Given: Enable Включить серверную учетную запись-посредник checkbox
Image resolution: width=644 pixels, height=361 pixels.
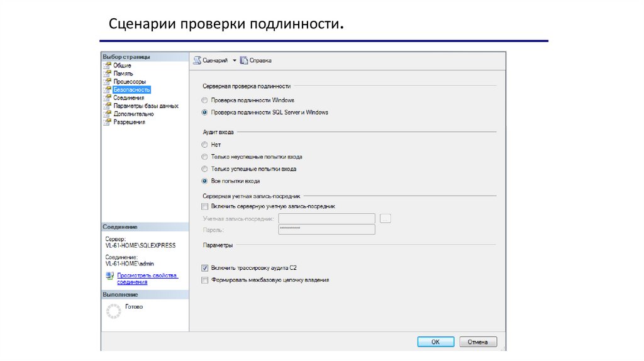Looking at the screenshot, I should click(x=204, y=206).
